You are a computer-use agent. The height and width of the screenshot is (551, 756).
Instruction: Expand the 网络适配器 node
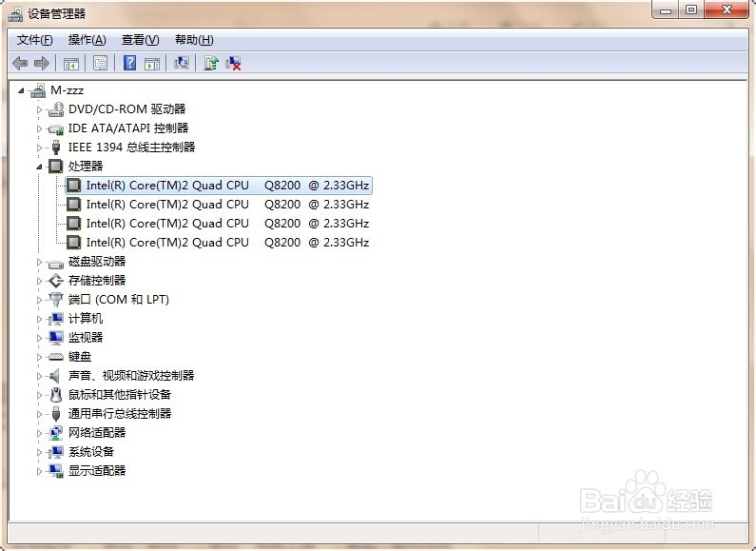click(x=40, y=433)
